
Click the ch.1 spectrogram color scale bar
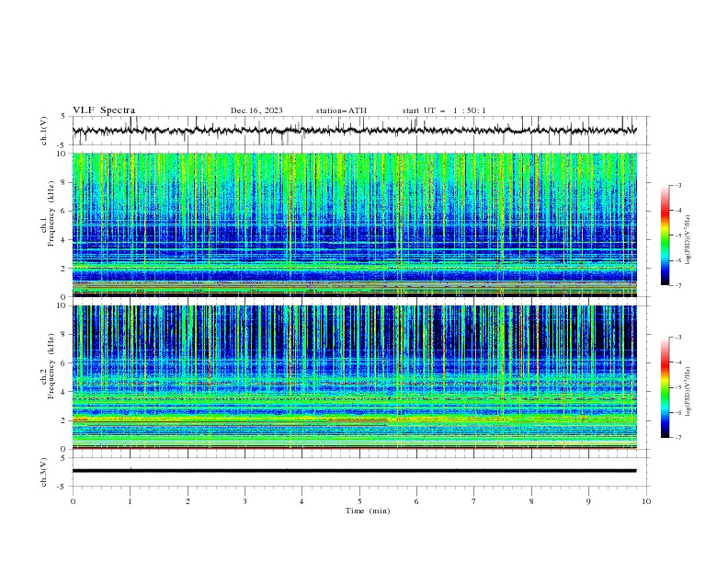click(665, 236)
